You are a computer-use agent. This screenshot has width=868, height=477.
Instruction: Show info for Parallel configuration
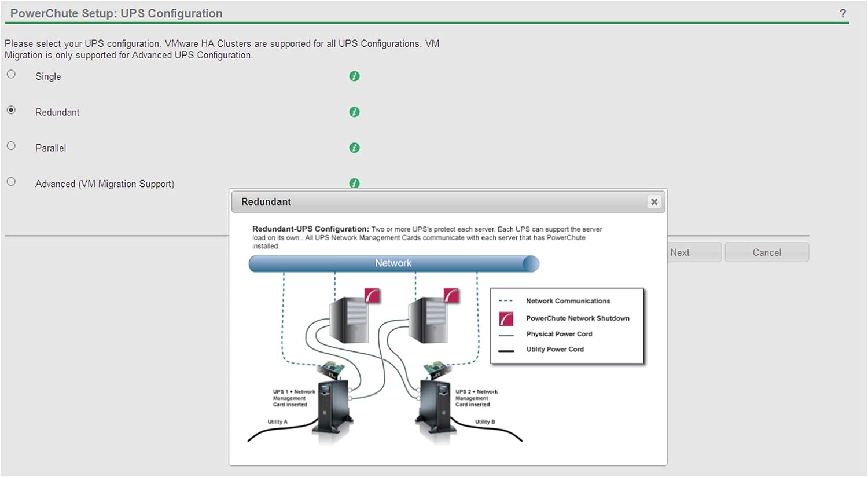(355, 148)
